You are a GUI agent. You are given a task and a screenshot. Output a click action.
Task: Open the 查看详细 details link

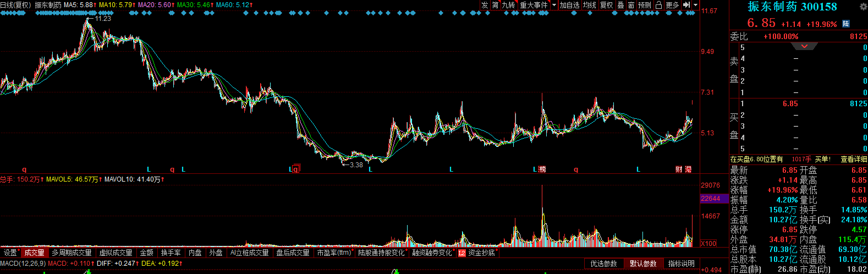(x=854, y=159)
